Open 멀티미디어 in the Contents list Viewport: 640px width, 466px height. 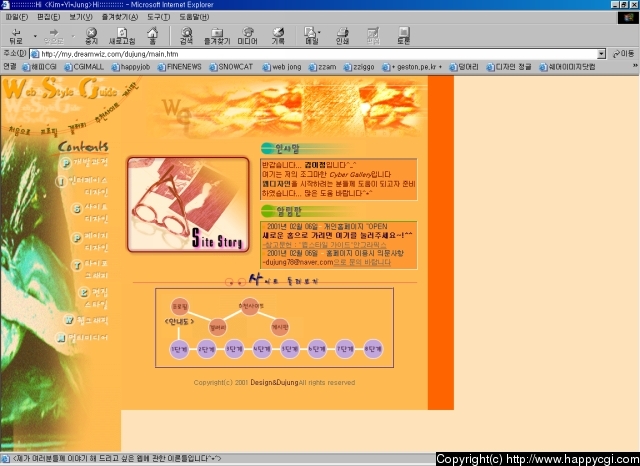82,337
